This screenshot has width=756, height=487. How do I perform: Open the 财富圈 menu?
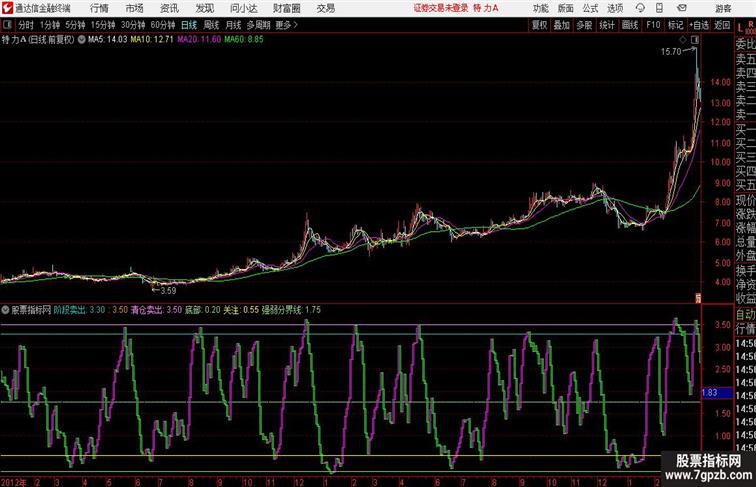click(286, 8)
